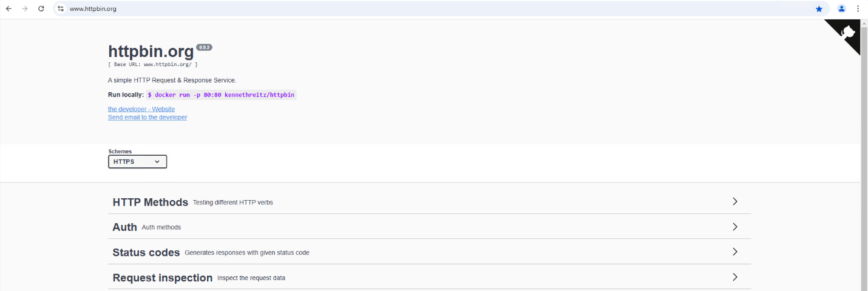Click the Status codes heading

click(146, 253)
